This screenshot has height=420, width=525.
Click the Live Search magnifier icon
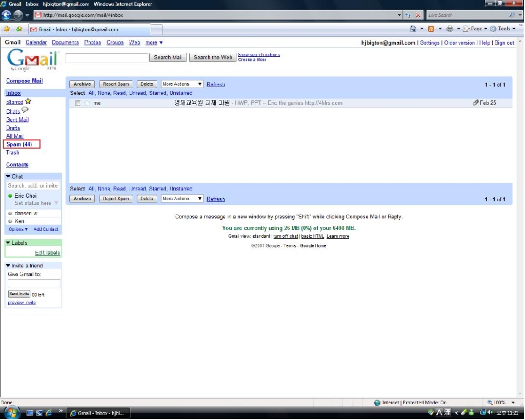point(512,15)
